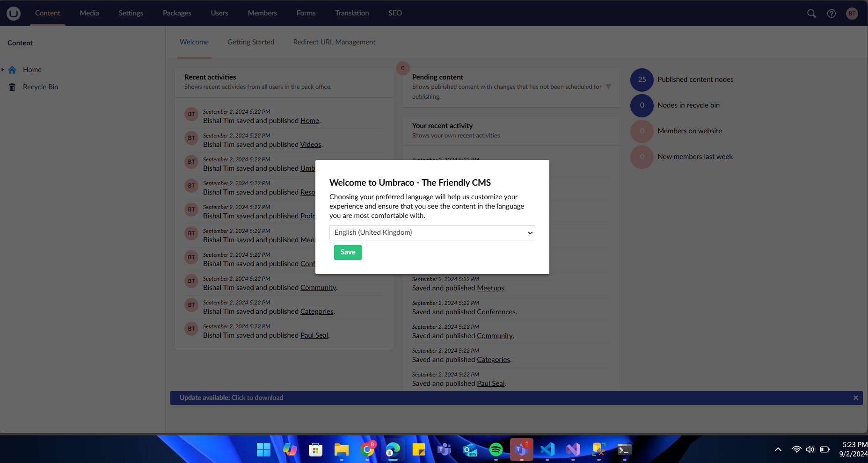Open Community link in Recent activities
The image size is (868, 463).
click(x=318, y=288)
